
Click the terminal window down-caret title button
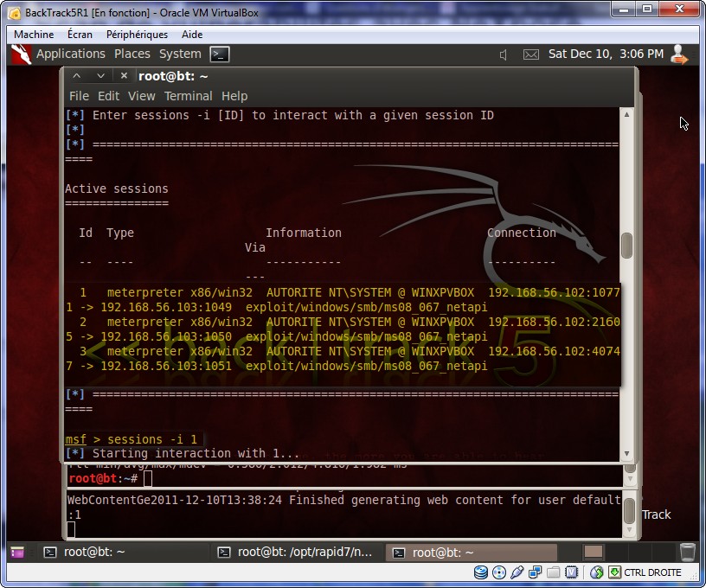click(x=100, y=76)
